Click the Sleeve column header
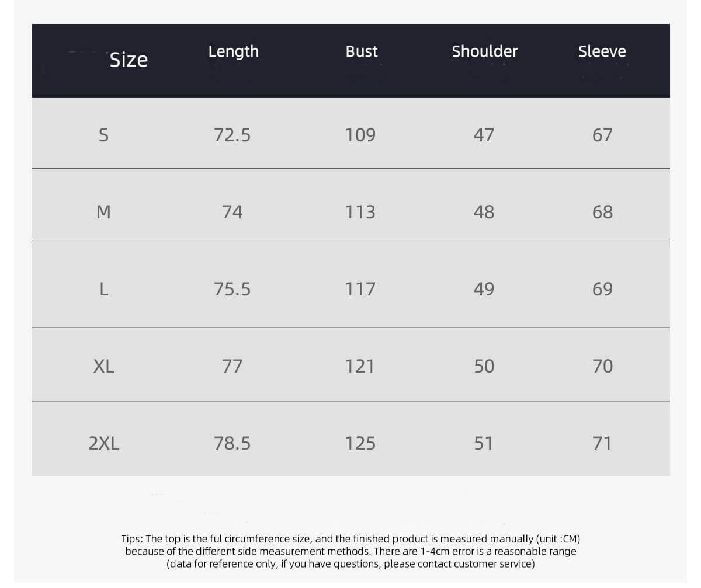Viewport: 701px width, 588px height. [602, 51]
